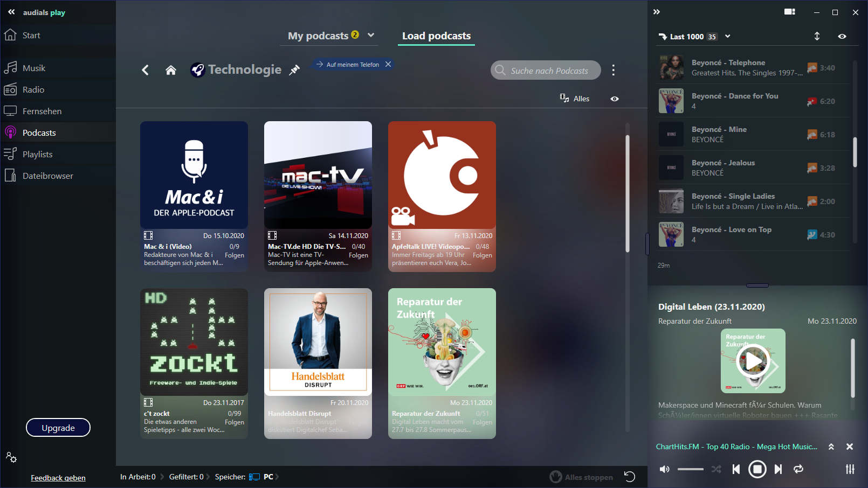The width and height of the screenshot is (868, 488).
Task: Open the equalizer settings in the player
Action: coord(850,469)
